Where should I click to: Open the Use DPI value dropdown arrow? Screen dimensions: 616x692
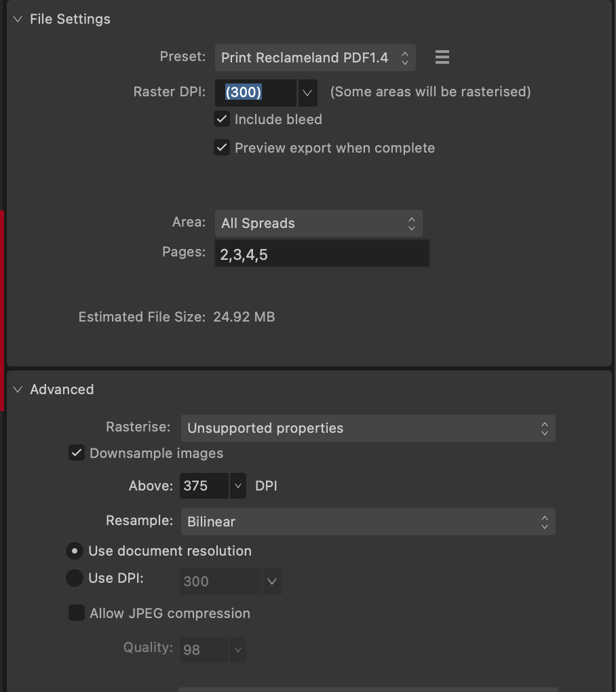pyautogui.click(x=272, y=581)
